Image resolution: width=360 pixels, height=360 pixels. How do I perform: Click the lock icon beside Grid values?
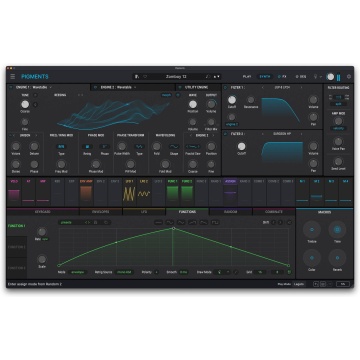click(289, 272)
